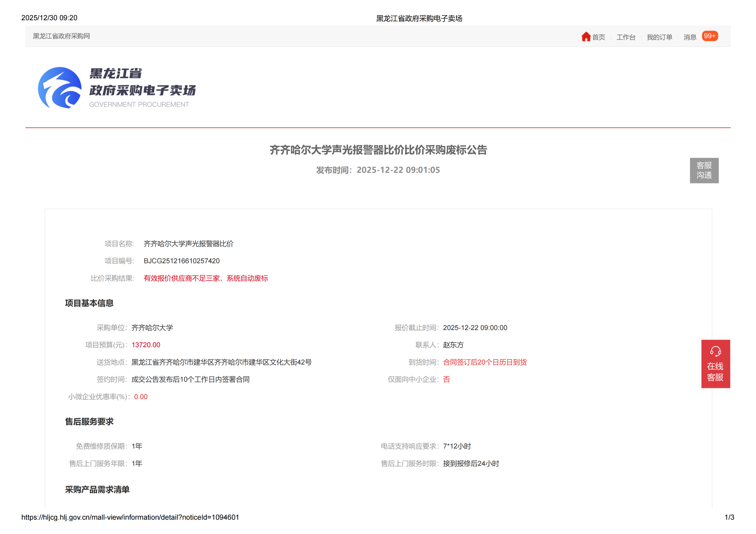Click the page URL in the footer

click(130, 517)
